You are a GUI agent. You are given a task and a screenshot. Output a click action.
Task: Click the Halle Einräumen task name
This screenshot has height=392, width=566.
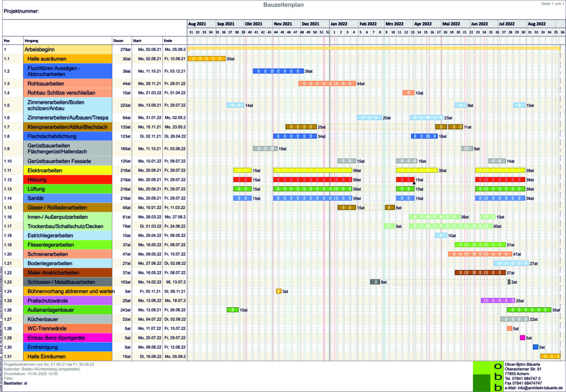click(47, 356)
